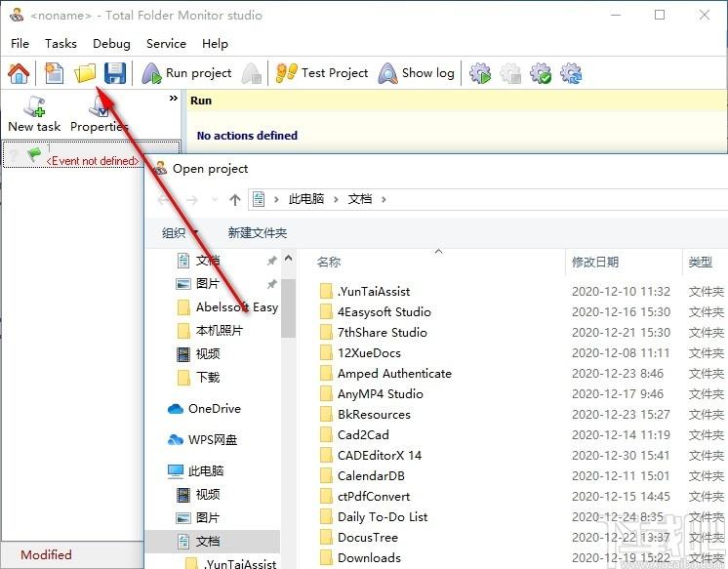Select WPS网盘 in navigation pane
728x569 pixels.
click(x=202, y=439)
